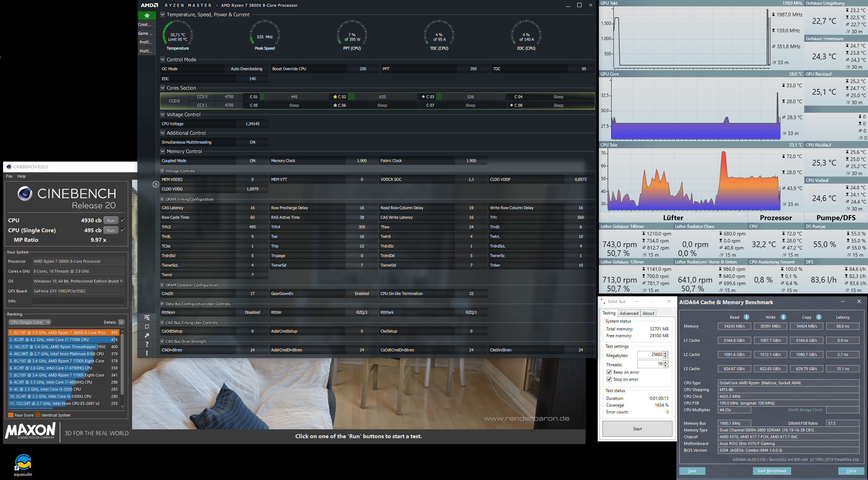Click the import/export arrows sidebar icon
Image resolution: width=868 pixels, height=480 pixels.
(x=147, y=318)
